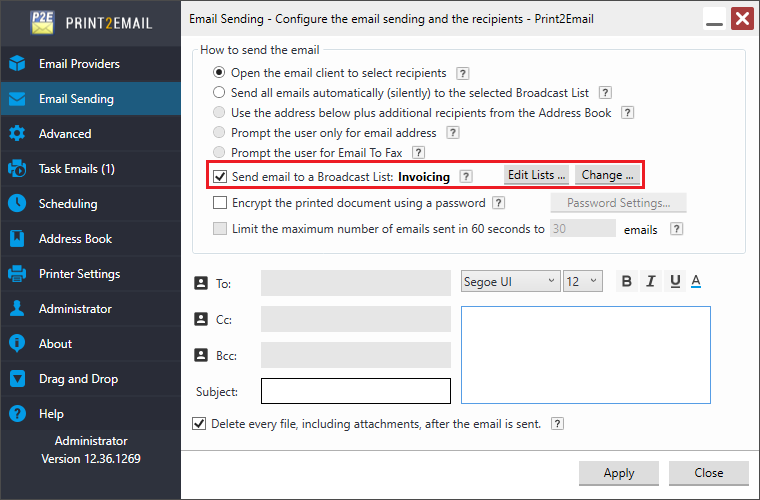Click into the Subject text field
This screenshot has width=760, height=500.
pos(355,390)
